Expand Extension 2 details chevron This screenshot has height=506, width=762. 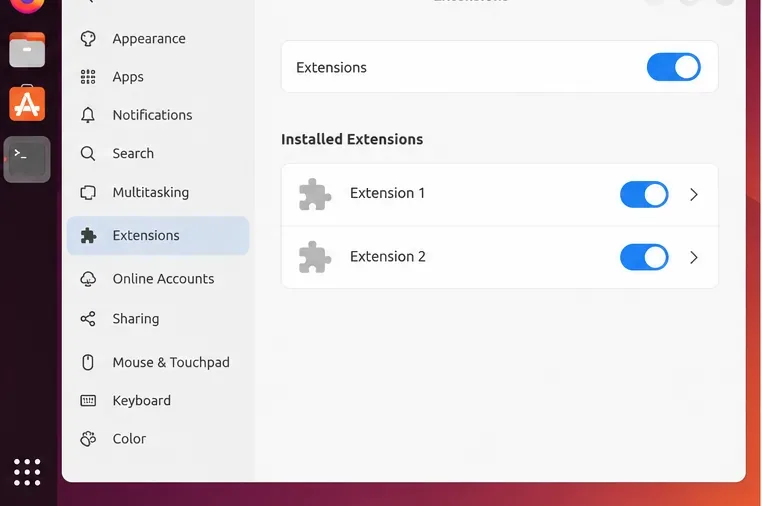pyautogui.click(x=694, y=257)
